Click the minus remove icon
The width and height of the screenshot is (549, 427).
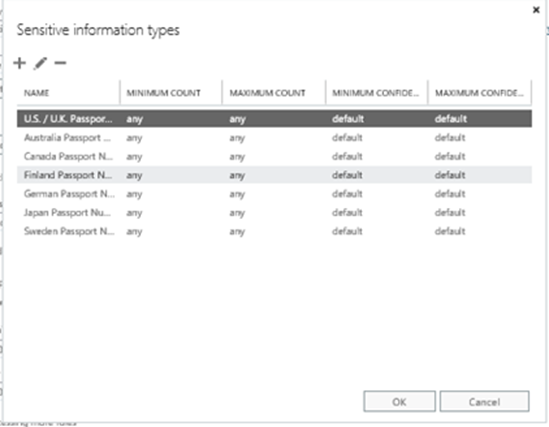60,63
